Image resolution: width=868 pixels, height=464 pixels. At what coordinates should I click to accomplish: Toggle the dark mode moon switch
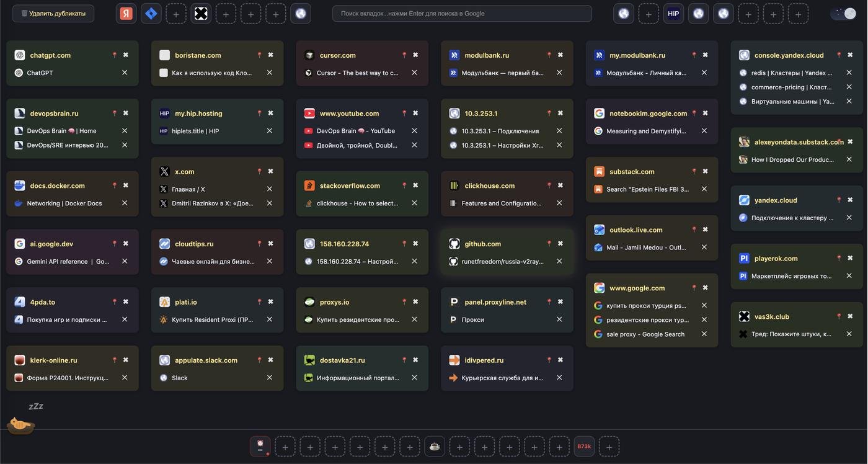click(843, 14)
